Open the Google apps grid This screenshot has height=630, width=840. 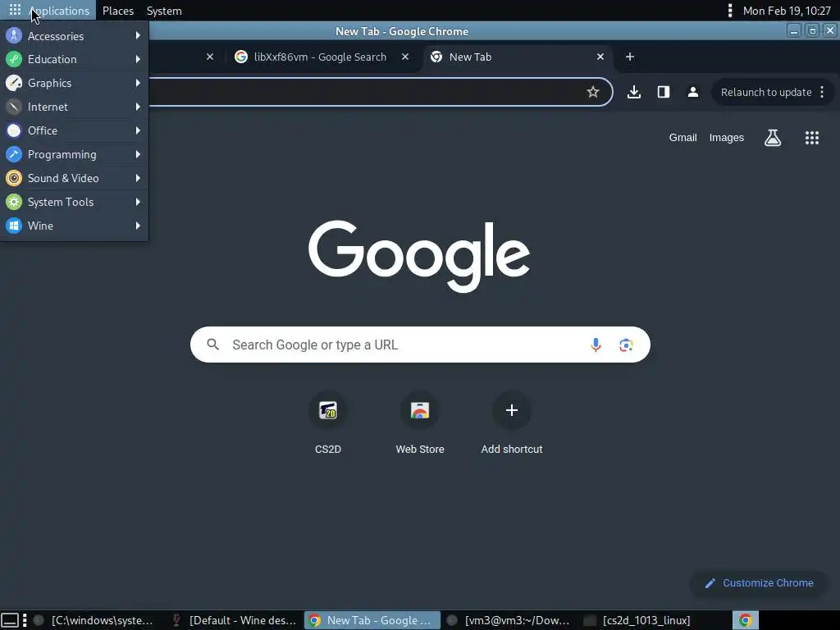(812, 138)
